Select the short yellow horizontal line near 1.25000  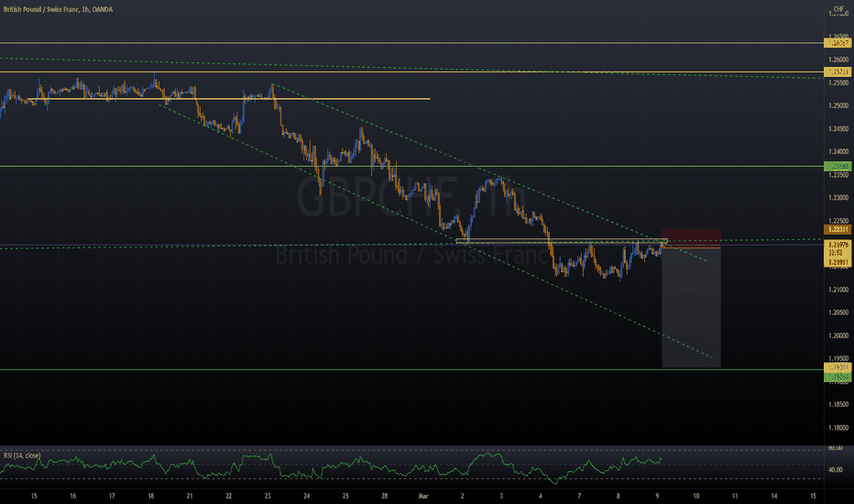229,99
